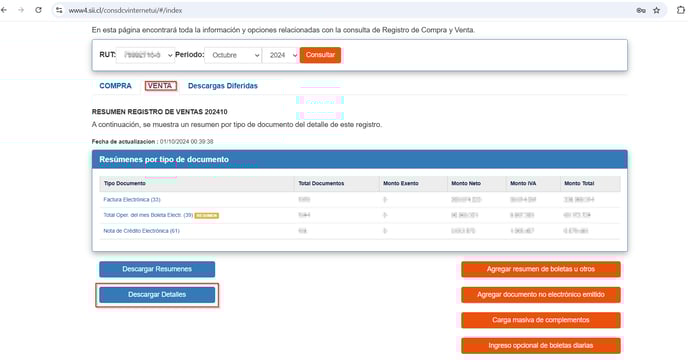This screenshot has height=362, width=688.
Task: Reload the current page
Action: (x=39, y=10)
